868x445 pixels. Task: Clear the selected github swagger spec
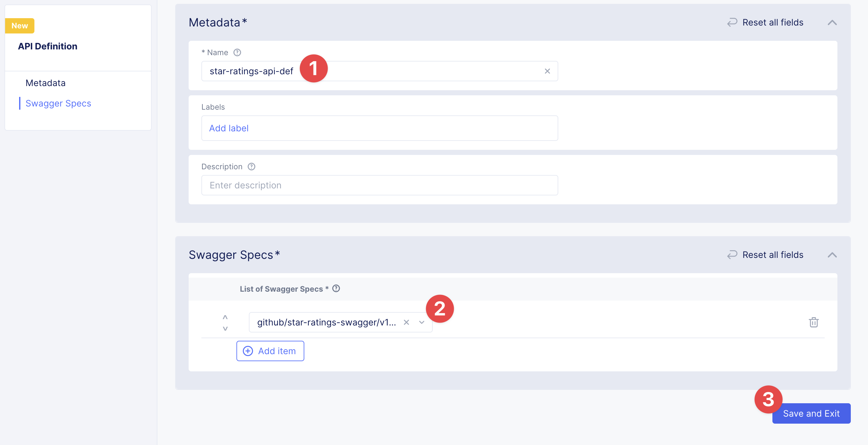click(406, 322)
